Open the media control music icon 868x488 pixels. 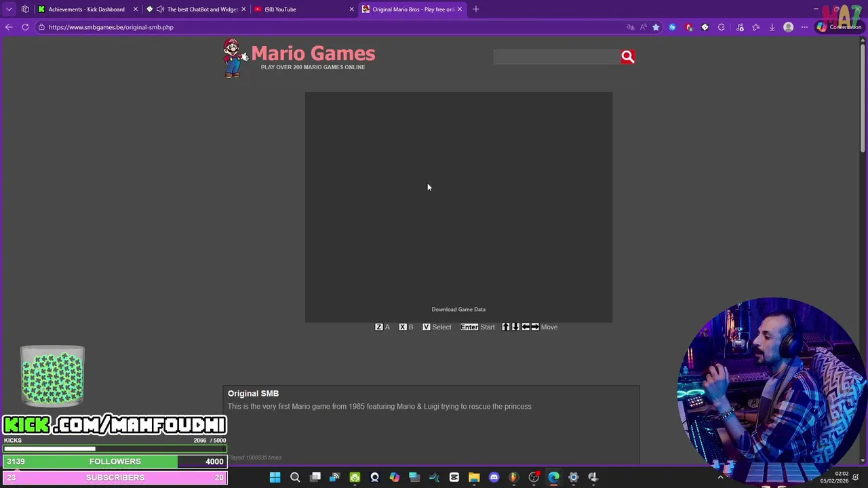point(740,27)
